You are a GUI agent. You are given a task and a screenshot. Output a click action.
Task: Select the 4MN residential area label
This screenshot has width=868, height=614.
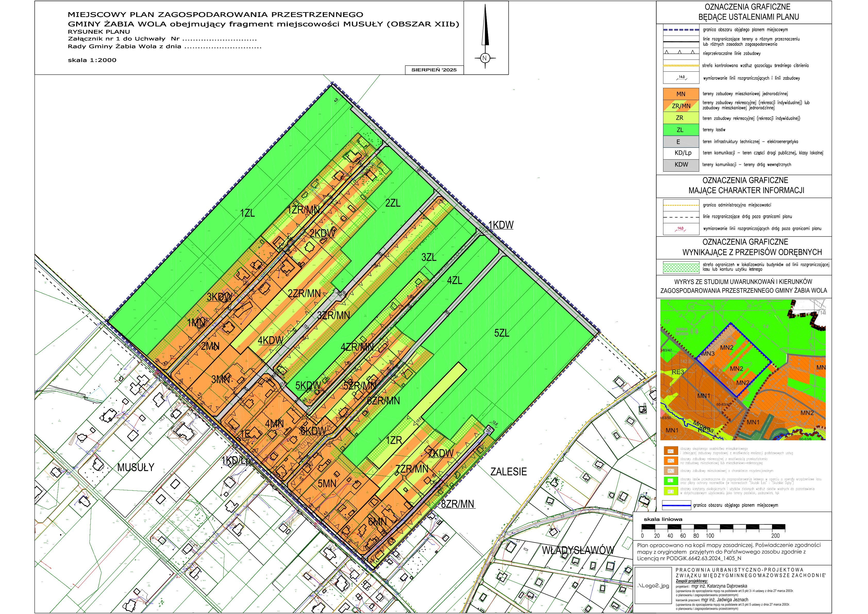pyautogui.click(x=274, y=424)
